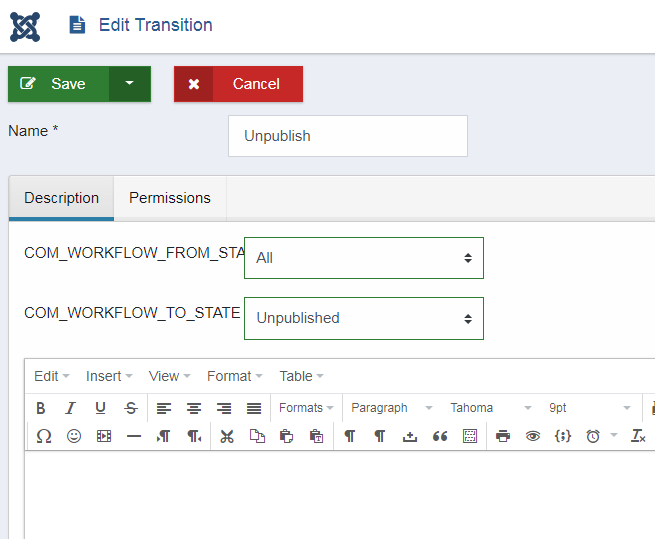Open the editor Table menu
655x539 pixels.
pyautogui.click(x=301, y=376)
